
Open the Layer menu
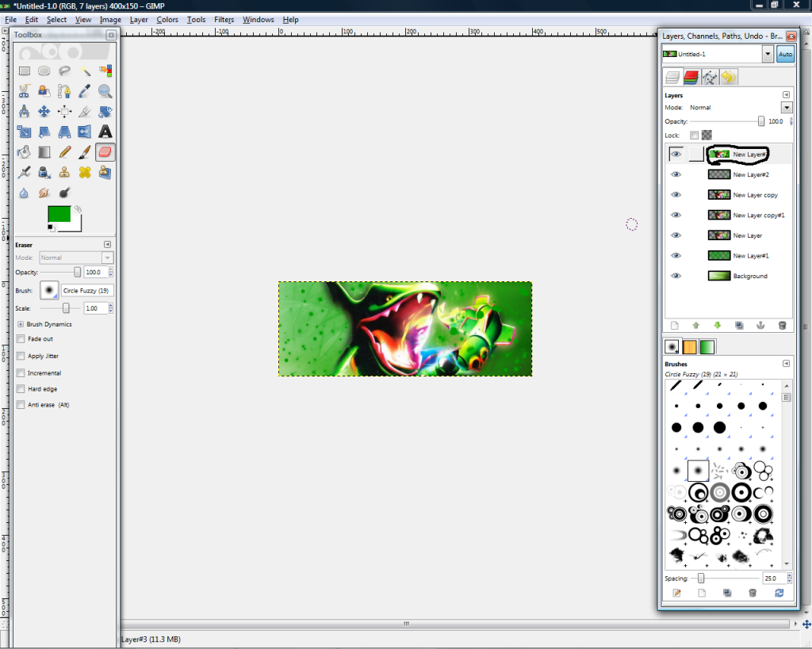click(139, 20)
